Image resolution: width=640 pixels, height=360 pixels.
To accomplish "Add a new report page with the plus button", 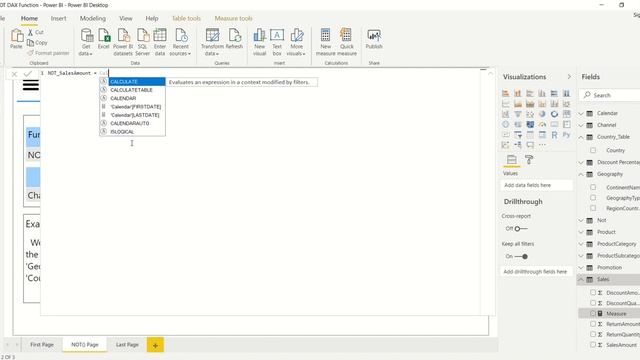I will (156, 345).
